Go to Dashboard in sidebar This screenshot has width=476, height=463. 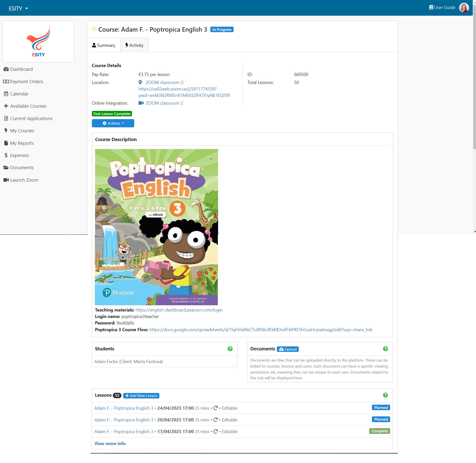click(21, 69)
